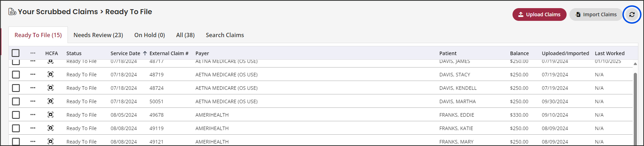This screenshot has height=146, width=644.
Task: Sort by the Payer column header
Action: [202, 53]
